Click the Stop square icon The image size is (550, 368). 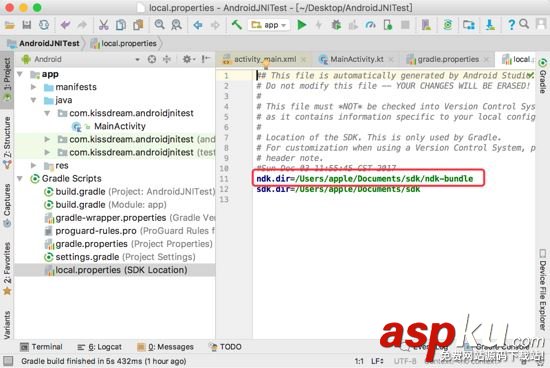[x=405, y=25]
